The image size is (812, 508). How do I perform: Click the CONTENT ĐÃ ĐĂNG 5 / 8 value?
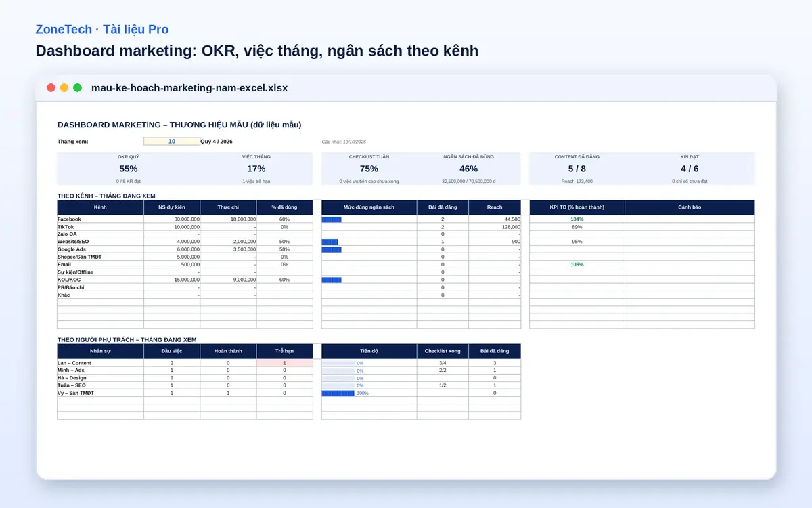tap(577, 169)
